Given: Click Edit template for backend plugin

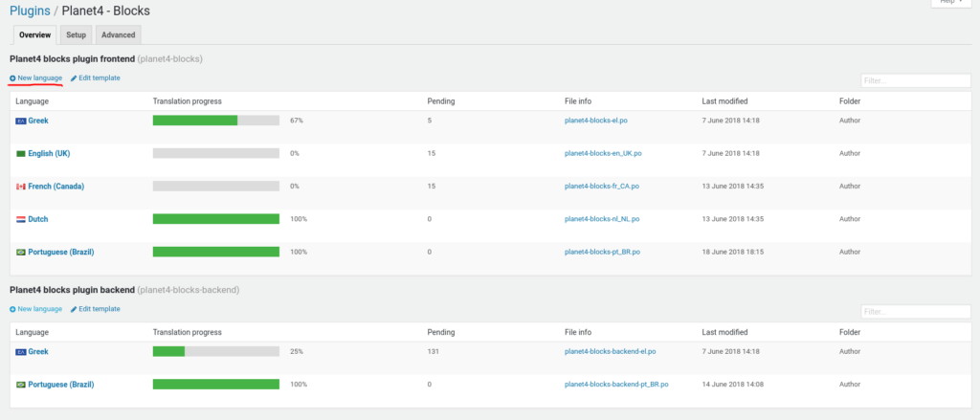Looking at the screenshot, I should pos(95,309).
